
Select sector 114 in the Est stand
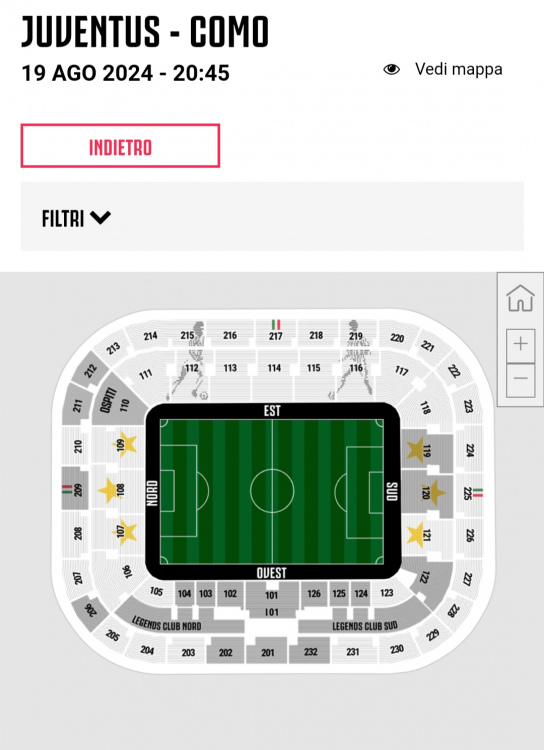click(x=274, y=368)
